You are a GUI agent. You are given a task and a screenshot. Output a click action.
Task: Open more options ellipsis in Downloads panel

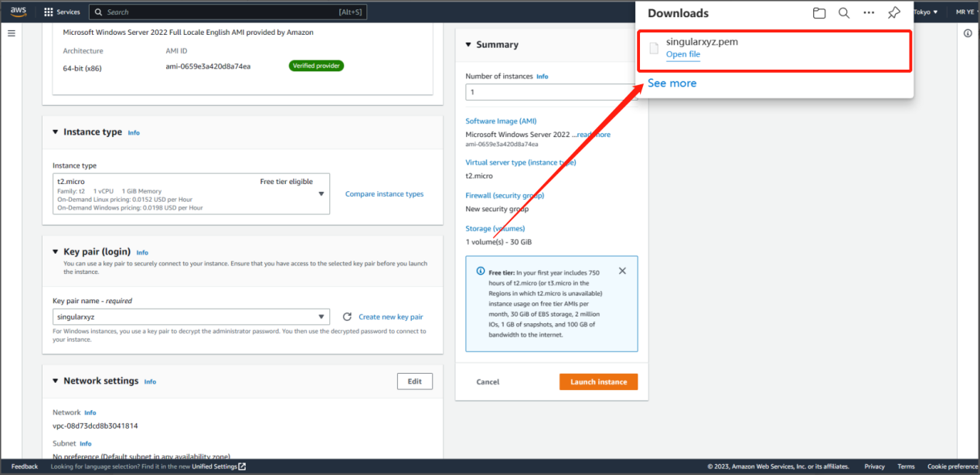click(869, 13)
